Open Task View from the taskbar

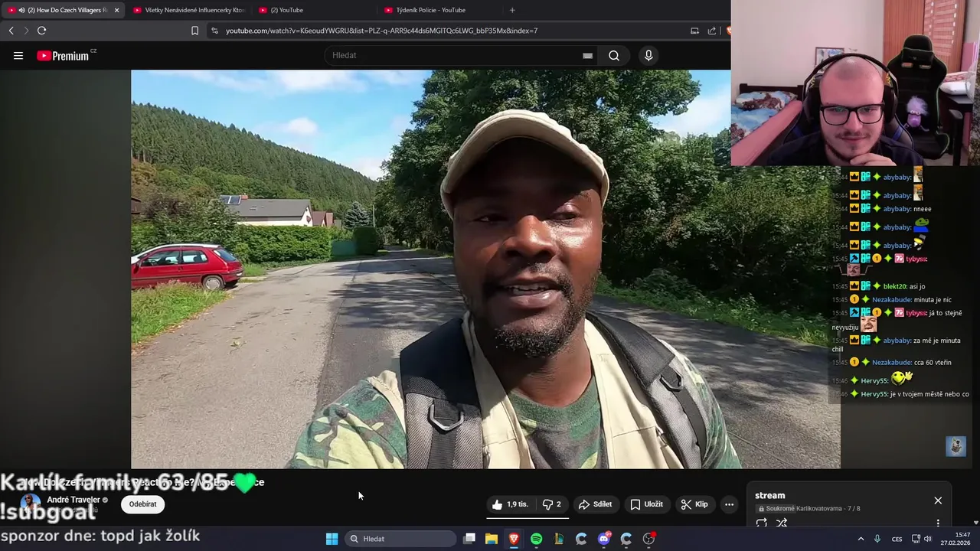point(469,539)
